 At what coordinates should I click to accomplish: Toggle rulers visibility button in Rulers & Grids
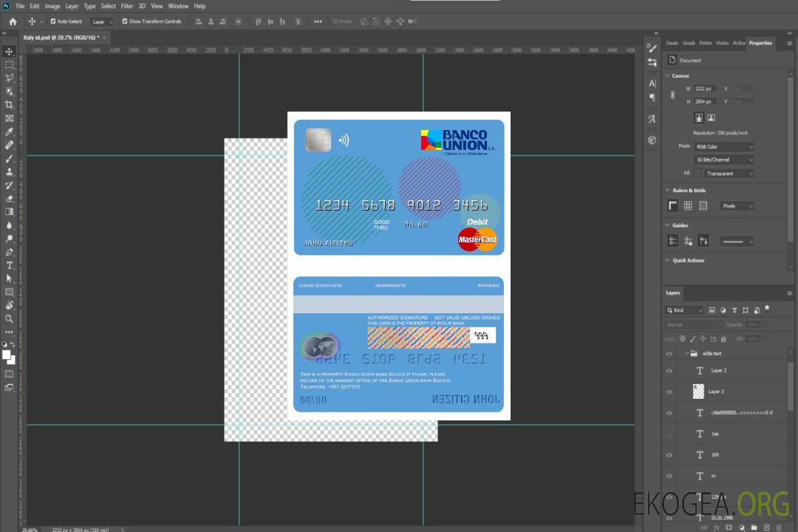pyautogui.click(x=673, y=205)
